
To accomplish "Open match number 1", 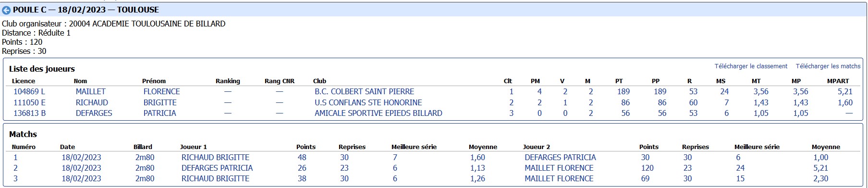I will [15, 157].
